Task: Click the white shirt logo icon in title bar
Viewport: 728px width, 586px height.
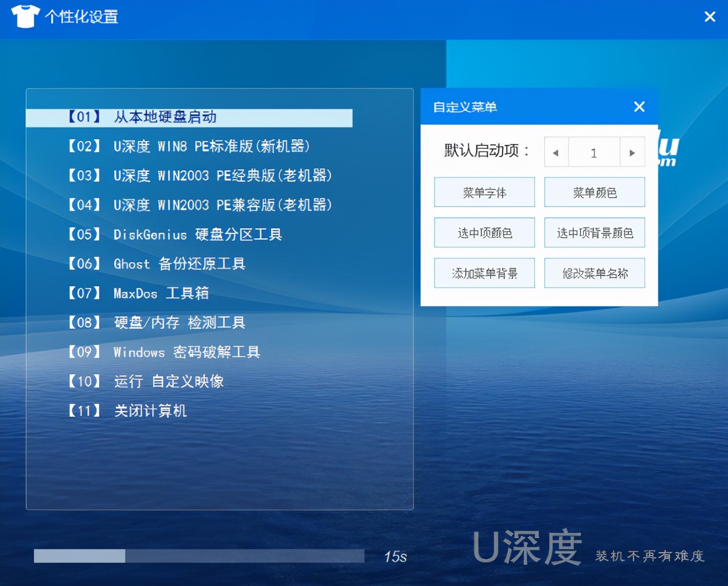Action: pyautogui.click(x=24, y=17)
